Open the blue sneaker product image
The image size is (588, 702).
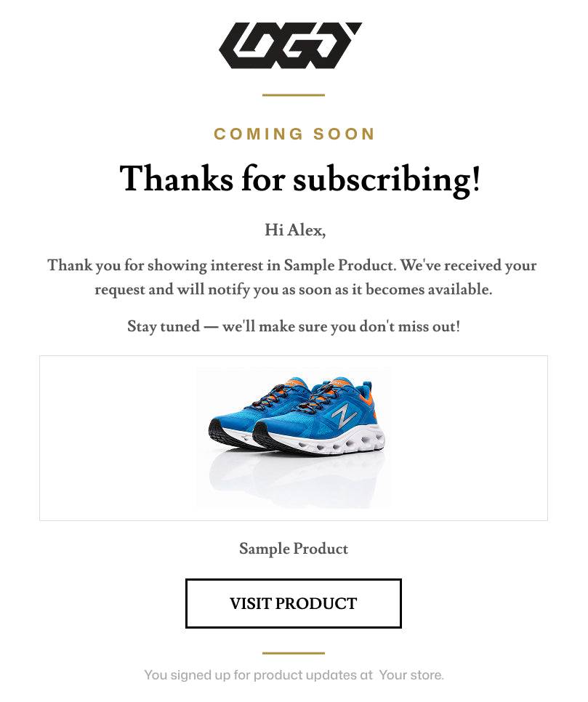click(x=294, y=438)
